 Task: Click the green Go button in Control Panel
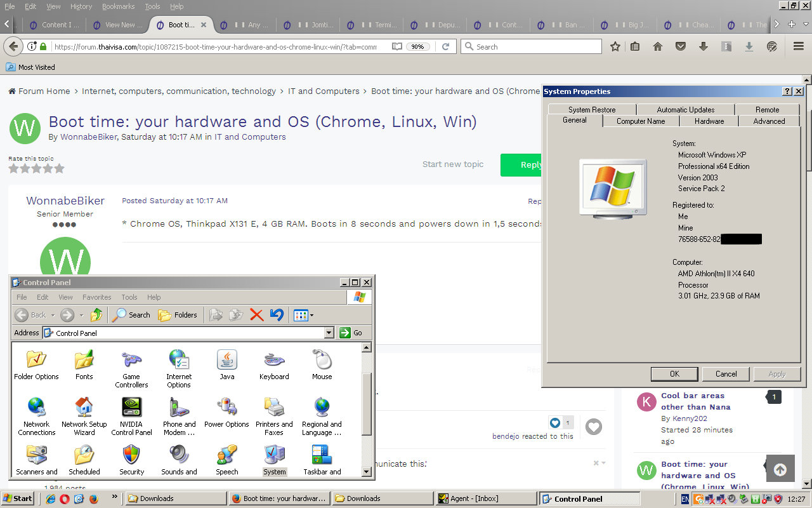(x=351, y=333)
